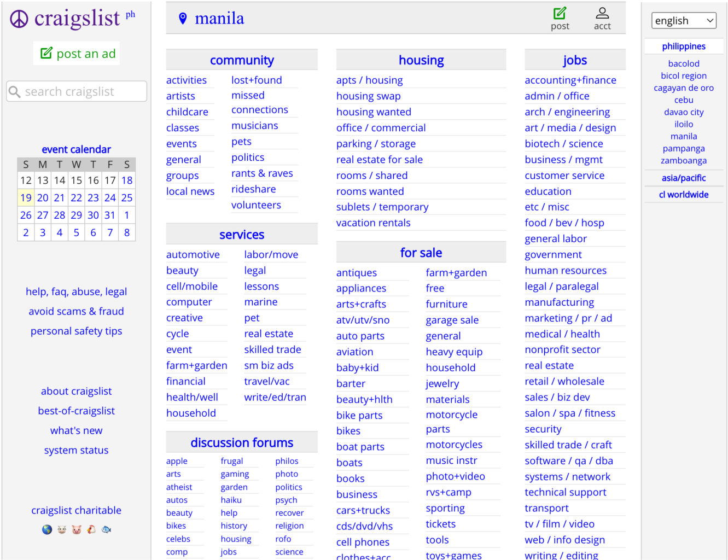Click the peace sign logo icon

coord(19,19)
